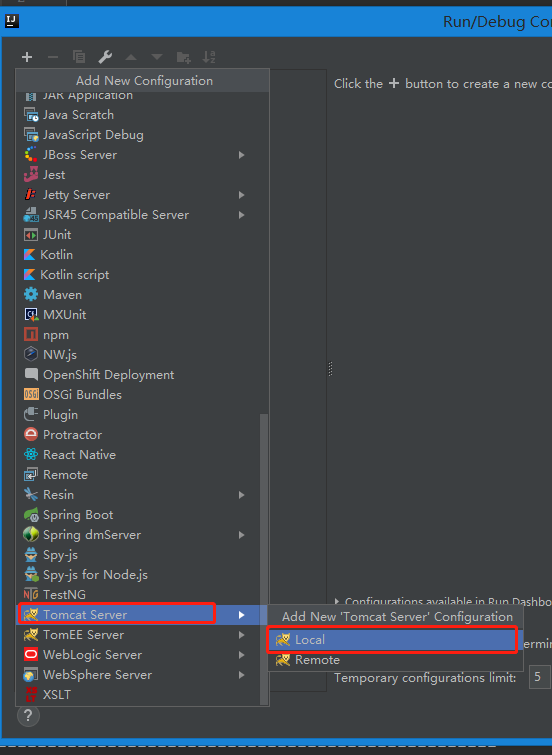This screenshot has height=755, width=552.
Task: Click the JavaScript Debug icon
Action: 31,135
